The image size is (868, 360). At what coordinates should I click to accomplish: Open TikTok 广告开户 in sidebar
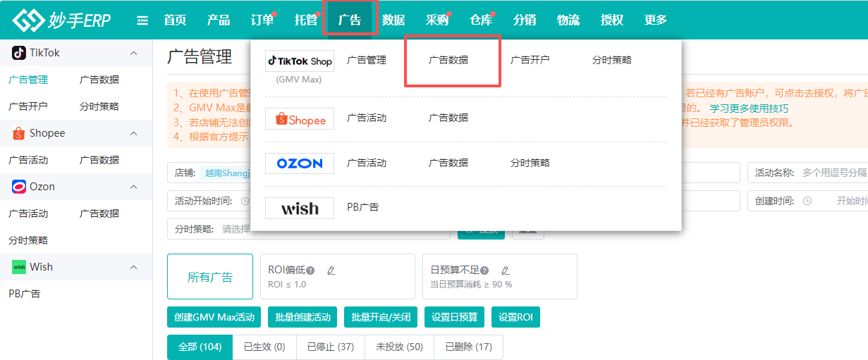click(x=28, y=106)
